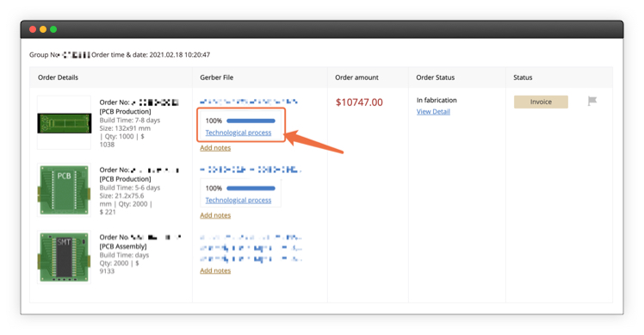Open Technological process for 132x91 mm order

click(x=238, y=133)
